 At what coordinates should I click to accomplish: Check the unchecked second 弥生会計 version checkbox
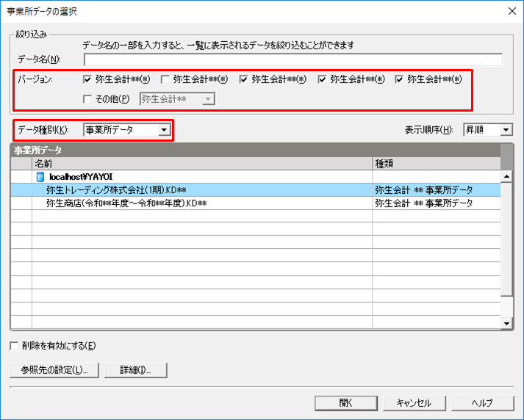tap(165, 79)
